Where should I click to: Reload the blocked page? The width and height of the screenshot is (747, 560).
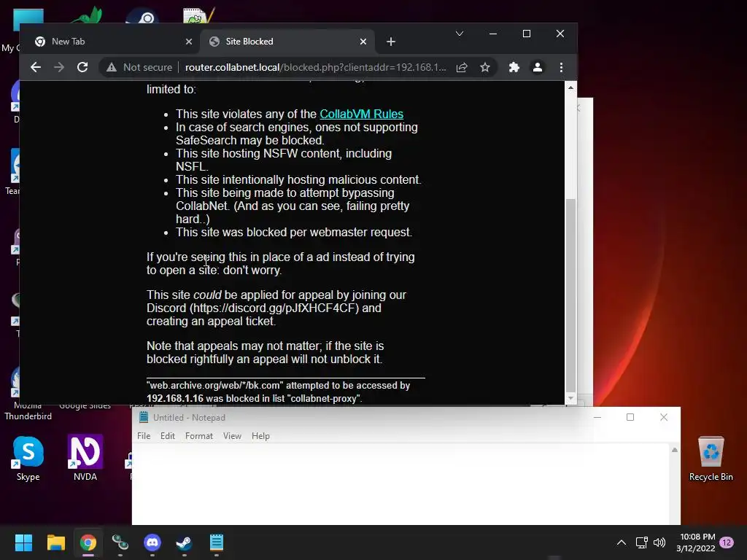(82, 67)
